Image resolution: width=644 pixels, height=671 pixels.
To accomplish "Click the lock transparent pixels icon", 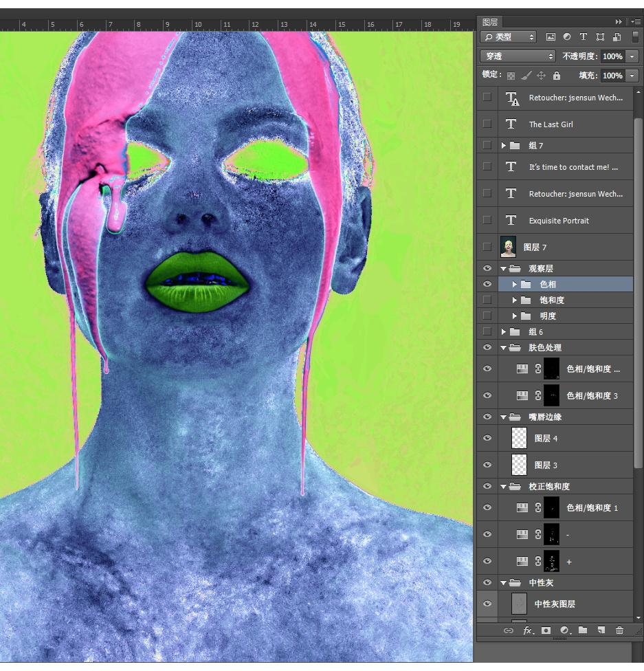I will tap(511, 76).
